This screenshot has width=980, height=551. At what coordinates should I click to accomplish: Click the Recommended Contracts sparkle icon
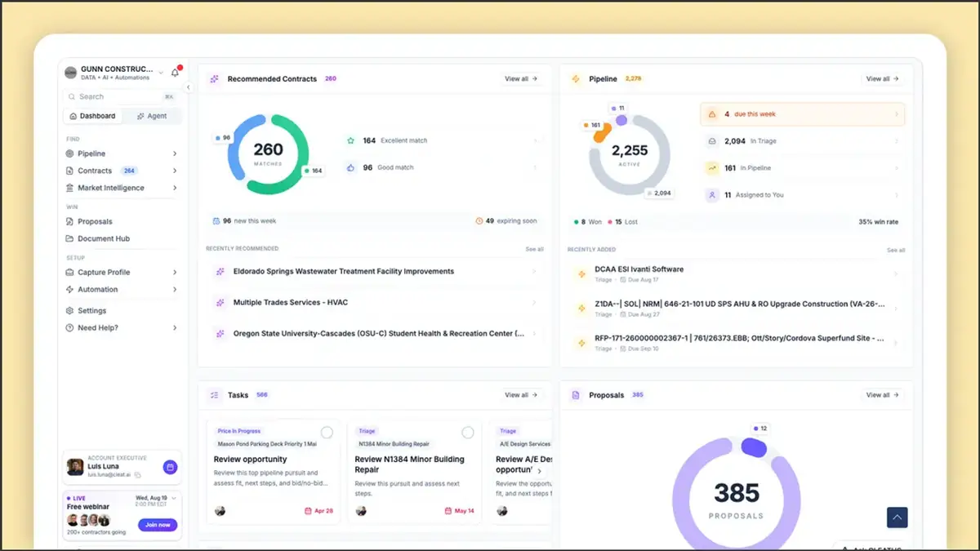(214, 79)
